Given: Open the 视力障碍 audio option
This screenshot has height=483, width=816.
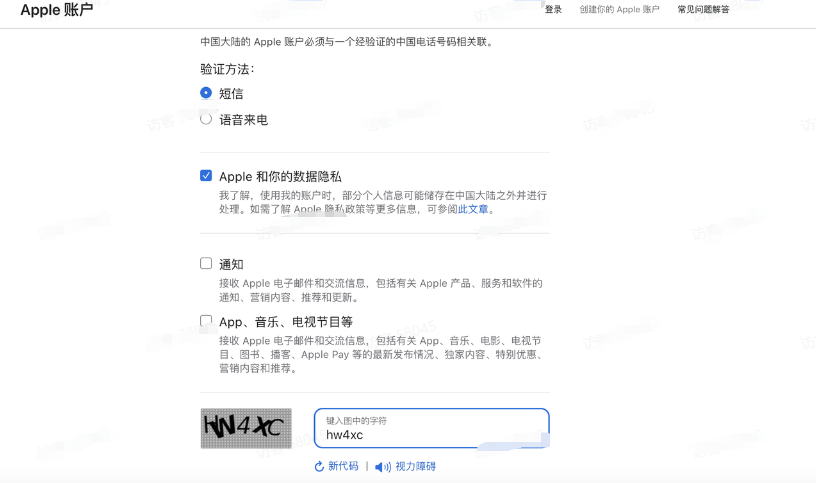Looking at the screenshot, I should (x=415, y=466).
